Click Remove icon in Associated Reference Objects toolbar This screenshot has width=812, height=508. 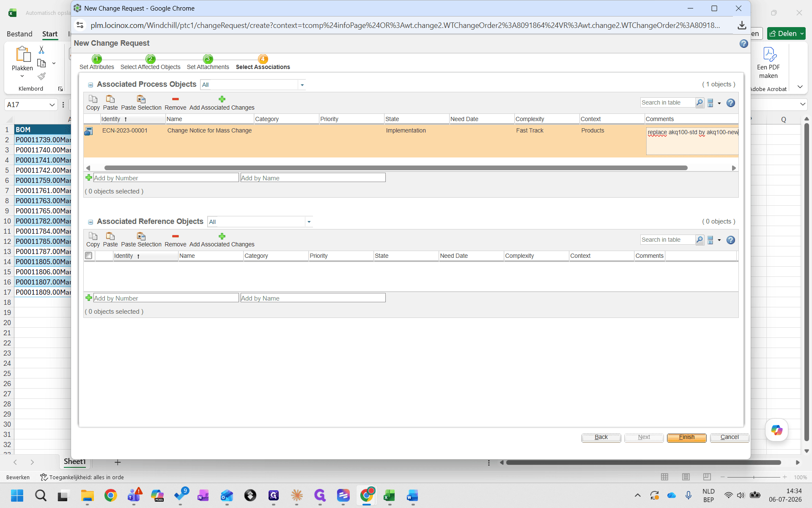point(176,236)
